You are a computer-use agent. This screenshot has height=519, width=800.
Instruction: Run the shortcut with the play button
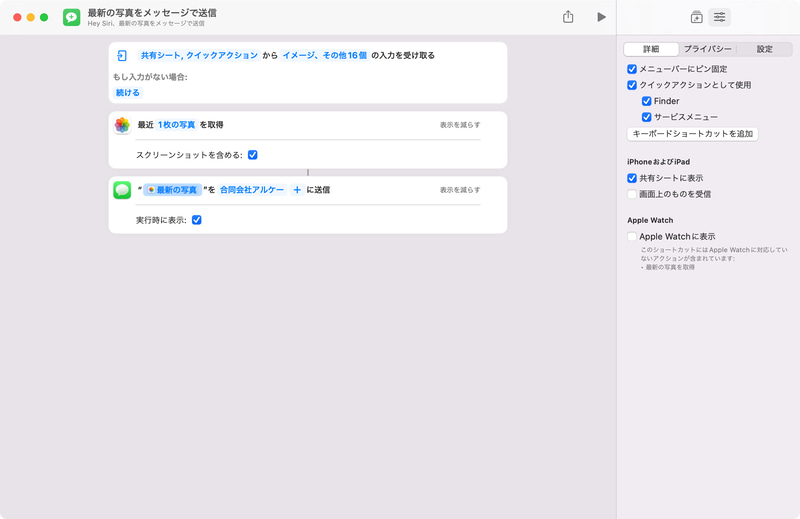click(601, 17)
